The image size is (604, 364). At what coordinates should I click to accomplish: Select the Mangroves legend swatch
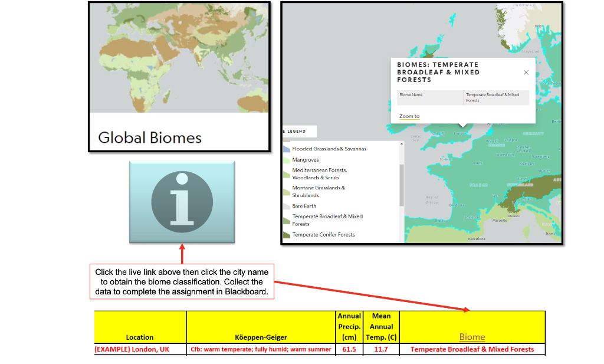(285, 159)
